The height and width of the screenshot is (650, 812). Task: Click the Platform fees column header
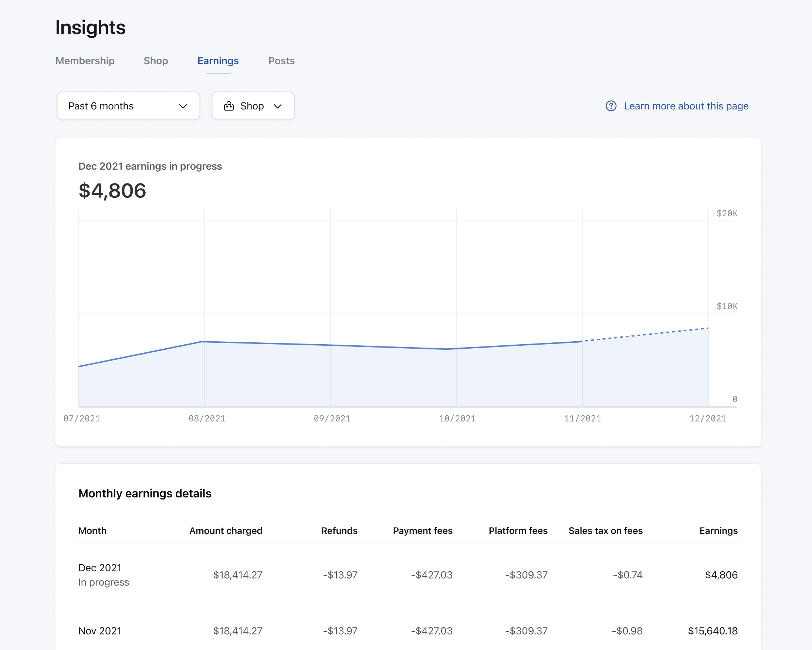518,531
